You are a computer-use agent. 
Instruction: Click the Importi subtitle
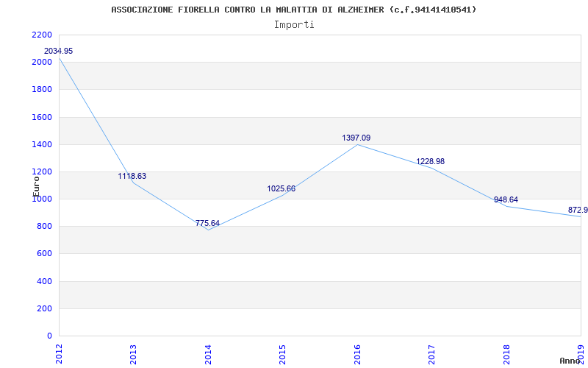coord(294,25)
